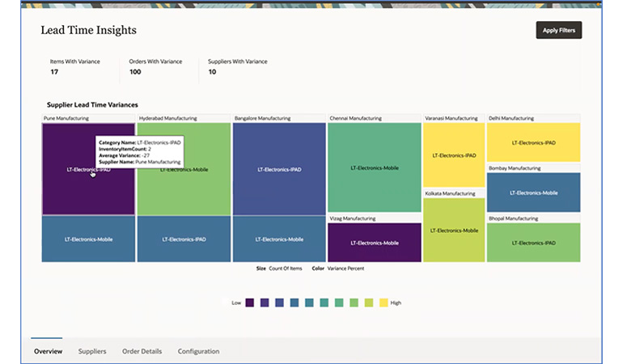The height and width of the screenshot is (364, 623).
Task: Go to the Configuration tab
Action: (x=198, y=351)
